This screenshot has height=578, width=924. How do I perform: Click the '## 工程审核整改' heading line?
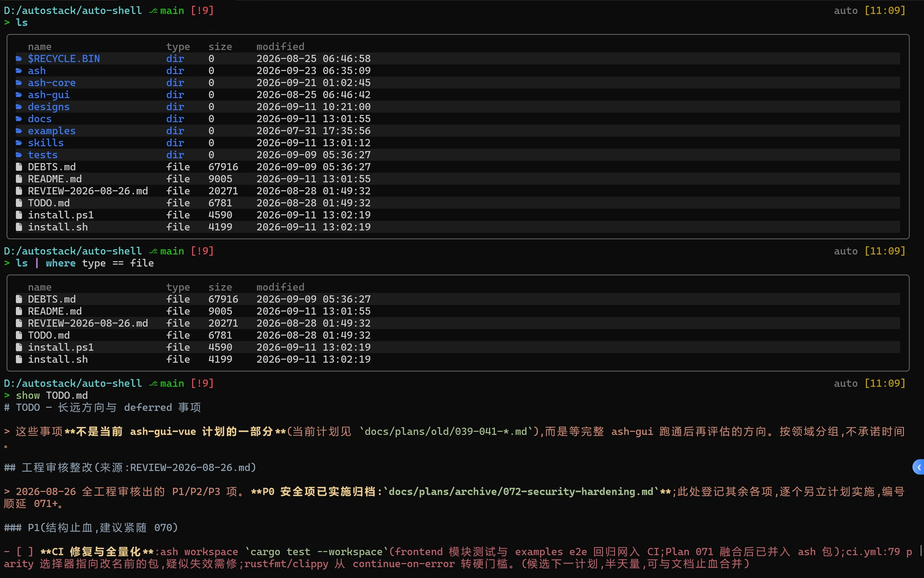click(x=130, y=468)
